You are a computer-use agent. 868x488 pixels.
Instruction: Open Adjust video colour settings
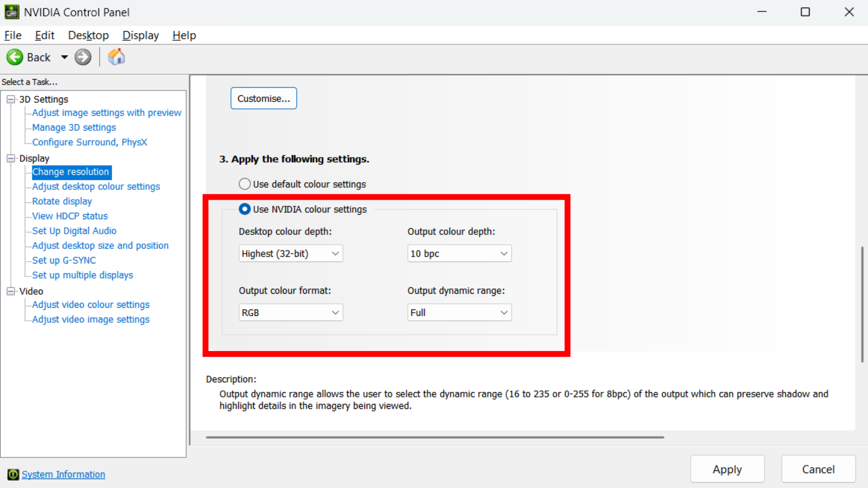point(90,305)
